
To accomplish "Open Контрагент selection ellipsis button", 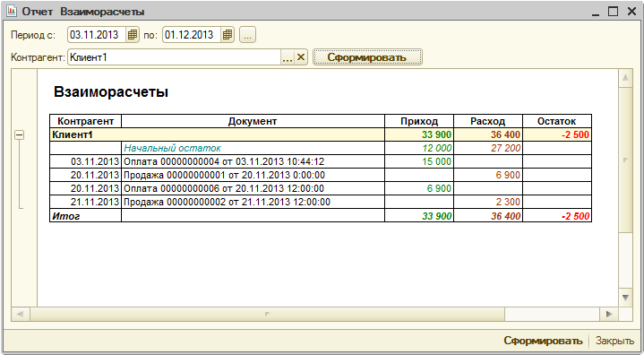I will [288, 57].
